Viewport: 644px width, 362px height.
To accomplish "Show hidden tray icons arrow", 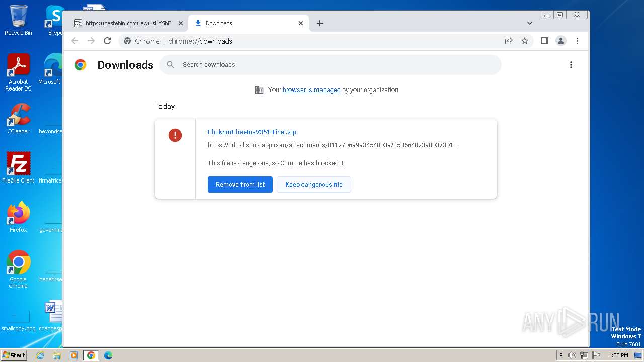I will 561,355.
